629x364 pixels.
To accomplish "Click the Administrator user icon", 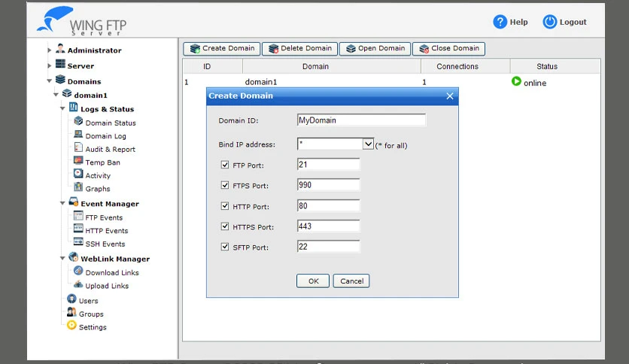I will point(60,48).
